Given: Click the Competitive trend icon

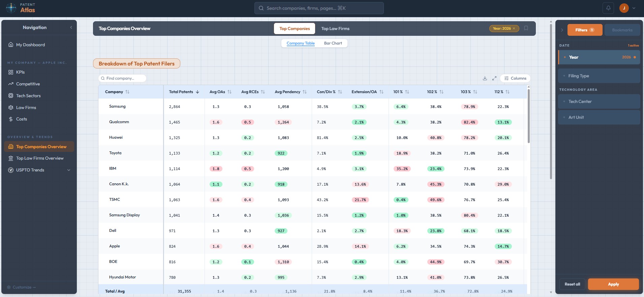Looking at the screenshot, I should click(x=11, y=84).
